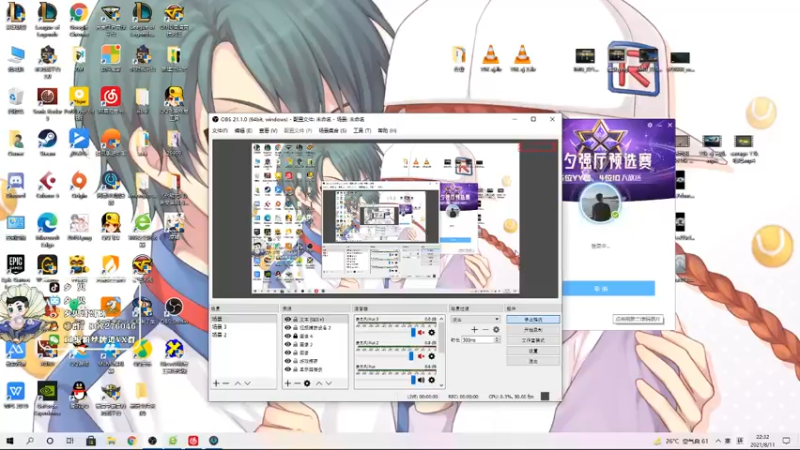Open OBS 设置 button in controls panel
The height and width of the screenshot is (450, 800).
pos(533,351)
